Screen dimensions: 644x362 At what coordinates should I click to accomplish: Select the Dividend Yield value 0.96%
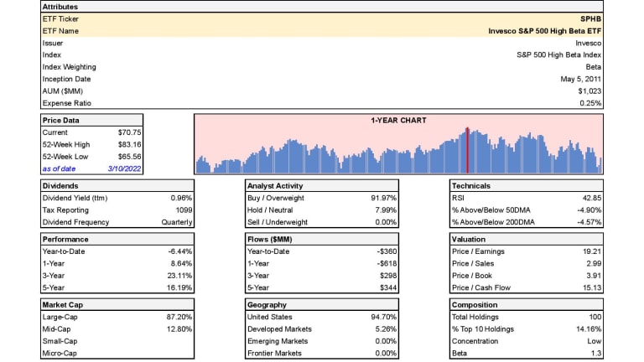coord(181,198)
